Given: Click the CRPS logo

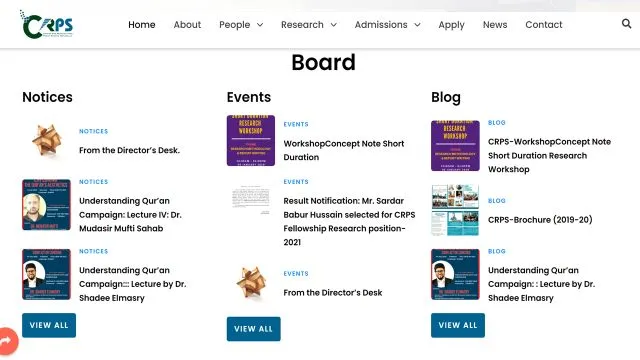Looking at the screenshot, I should coord(47,24).
